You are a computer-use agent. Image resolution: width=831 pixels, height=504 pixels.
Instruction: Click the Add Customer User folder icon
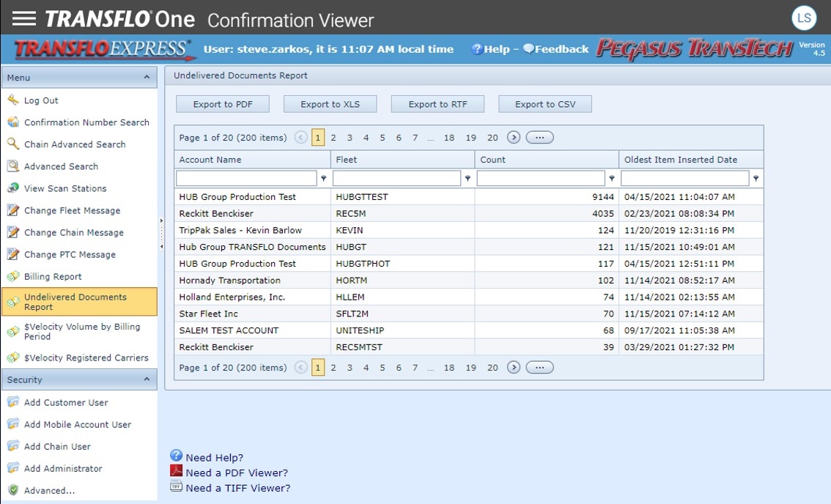(x=13, y=402)
